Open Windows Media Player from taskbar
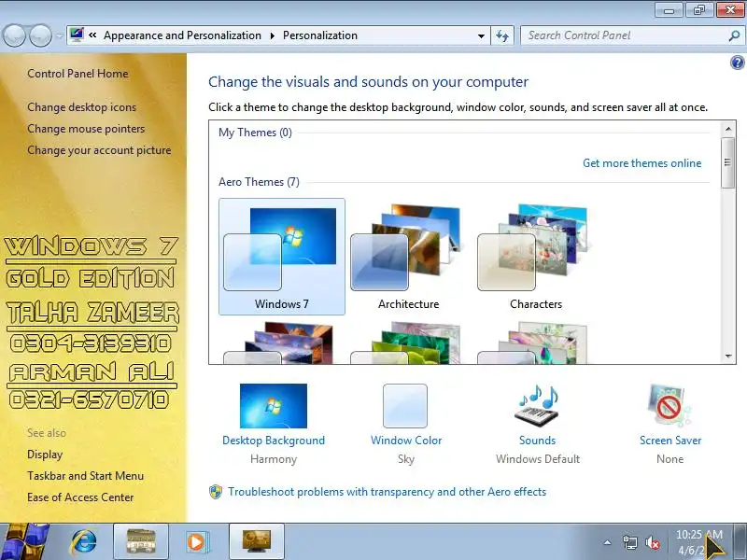The width and height of the screenshot is (747, 560). [x=196, y=542]
